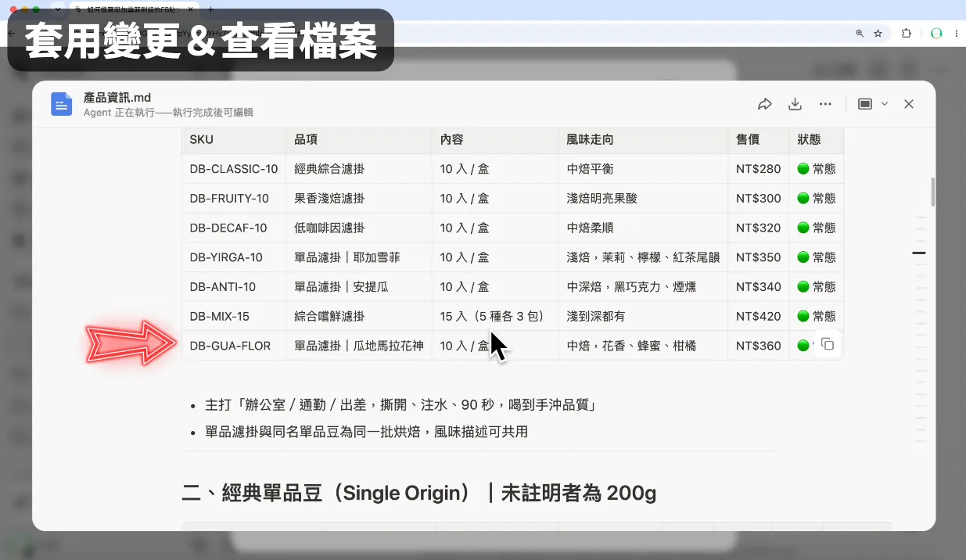Click the 綜合嚐鮮濾掛 item cell

click(359, 317)
